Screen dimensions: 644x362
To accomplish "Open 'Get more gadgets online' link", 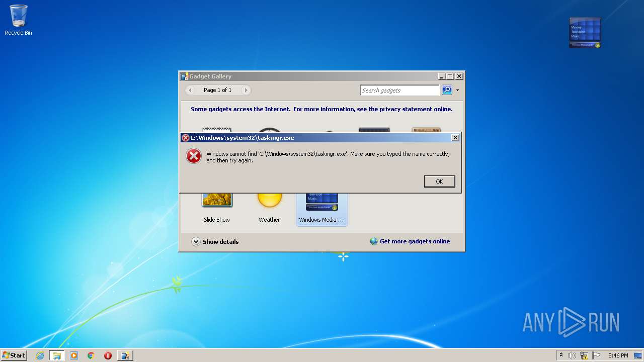I will (415, 241).
